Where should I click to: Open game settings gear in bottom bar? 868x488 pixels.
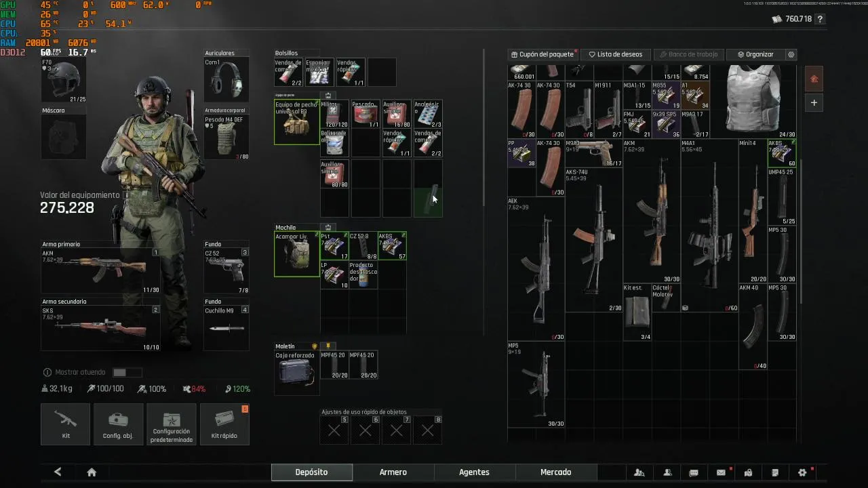click(x=802, y=472)
